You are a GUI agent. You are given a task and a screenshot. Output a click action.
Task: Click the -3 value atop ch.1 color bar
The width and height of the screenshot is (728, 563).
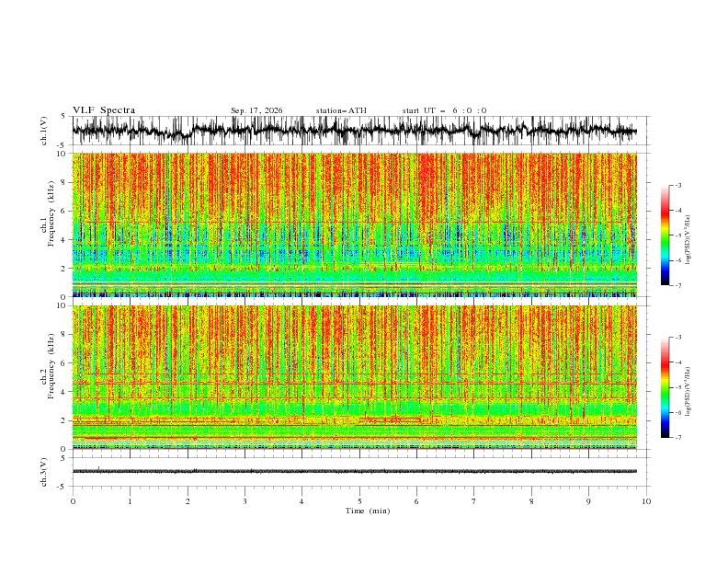coord(677,185)
